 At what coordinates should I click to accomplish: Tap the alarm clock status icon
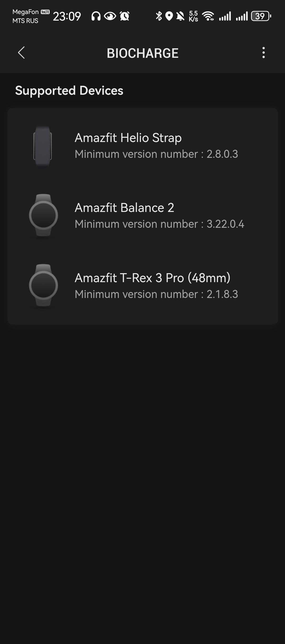(125, 16)
